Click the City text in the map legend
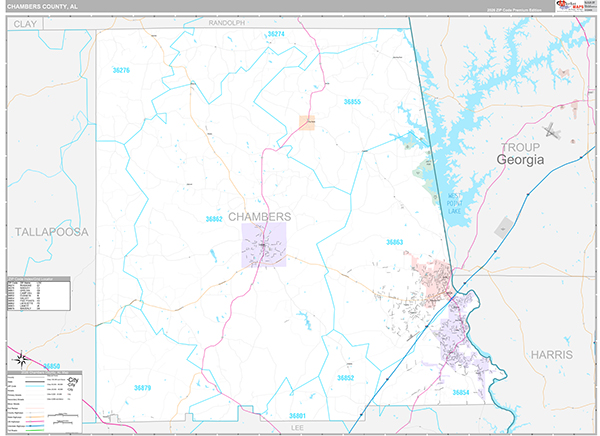600x436 pixels. (72, 377)
